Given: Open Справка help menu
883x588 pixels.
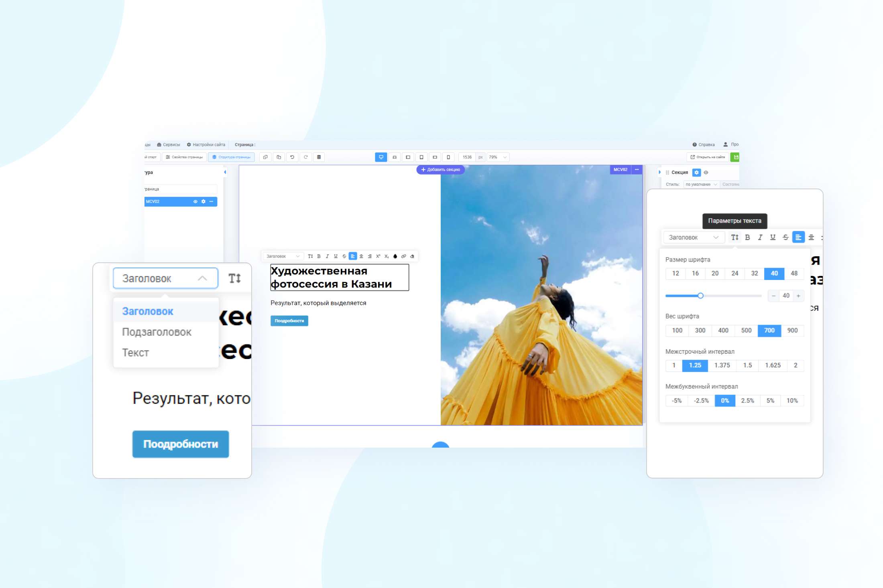Looking at the screenshot, I should pyautogui.click(x=704, y=145).
